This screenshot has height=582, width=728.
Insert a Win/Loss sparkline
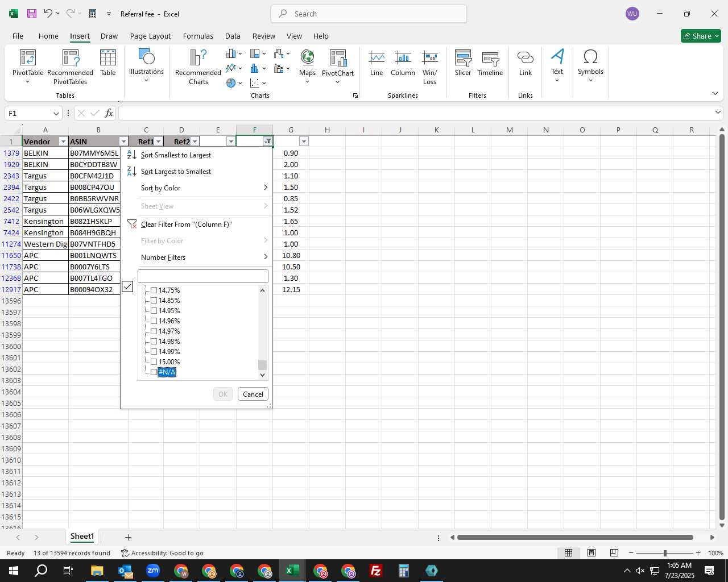(430, 67)
